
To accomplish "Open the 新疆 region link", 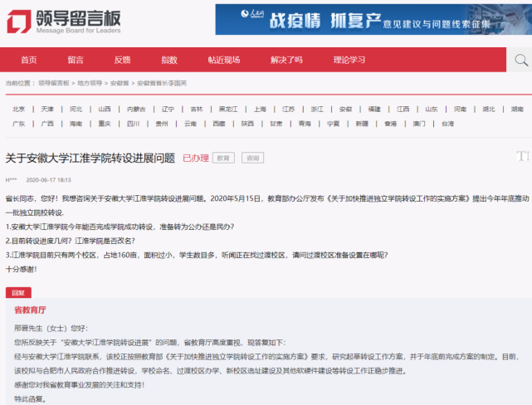I will click(x=362, y=124).
